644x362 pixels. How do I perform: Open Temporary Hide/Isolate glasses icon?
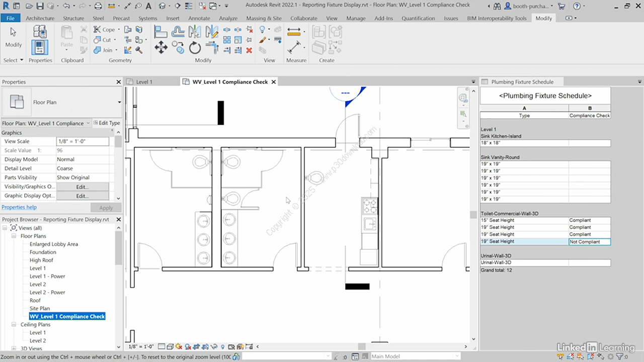pyautogui.click(x=213, y=346)
